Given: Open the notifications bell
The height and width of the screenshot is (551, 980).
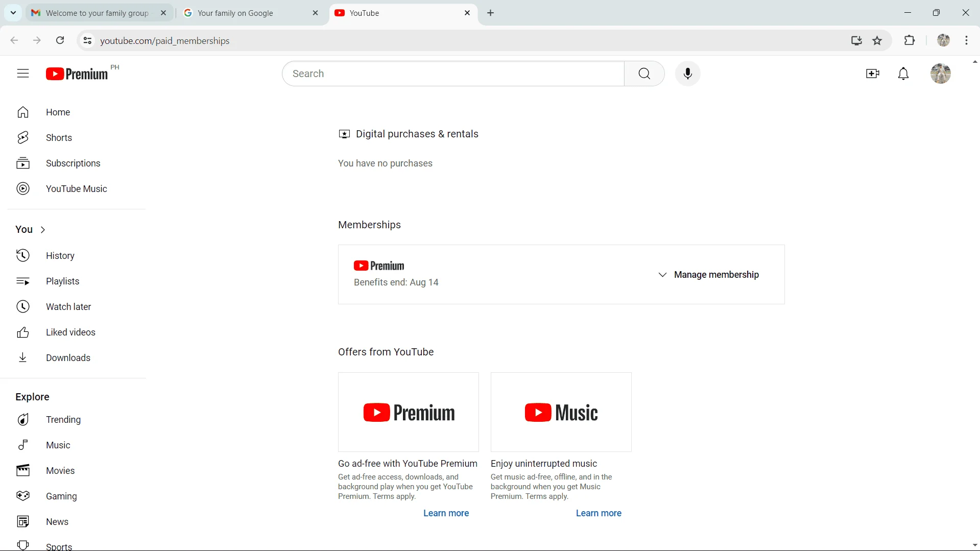Looking at the screenshot, I should (903, 74).
